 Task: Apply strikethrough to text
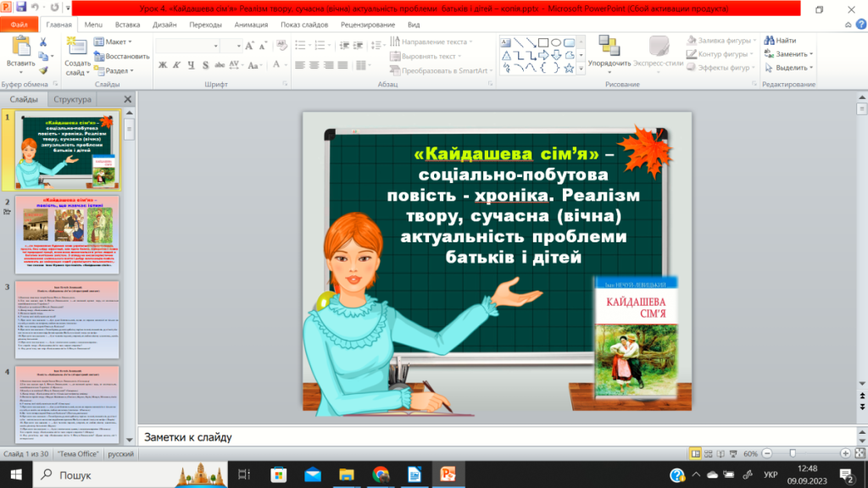(x=220, y=64)
